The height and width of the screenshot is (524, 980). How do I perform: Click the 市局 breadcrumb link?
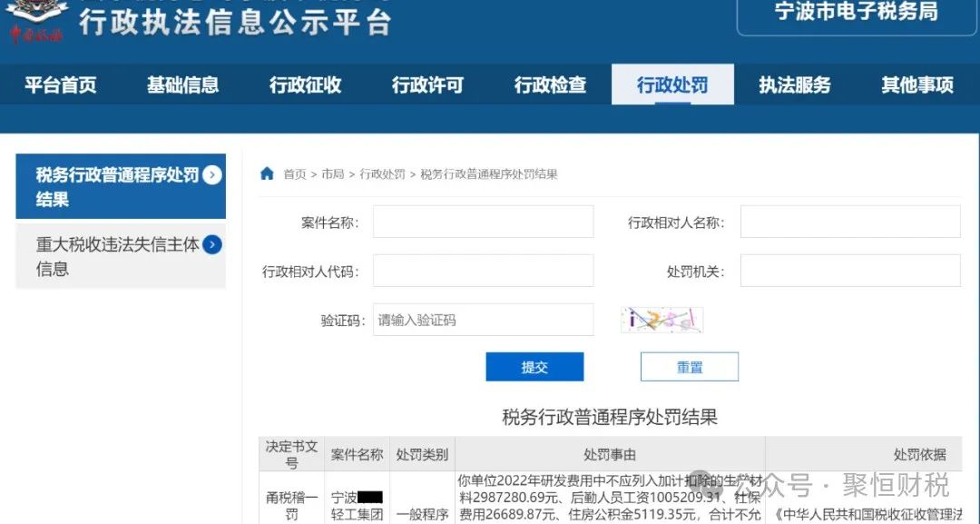point(333,174)
